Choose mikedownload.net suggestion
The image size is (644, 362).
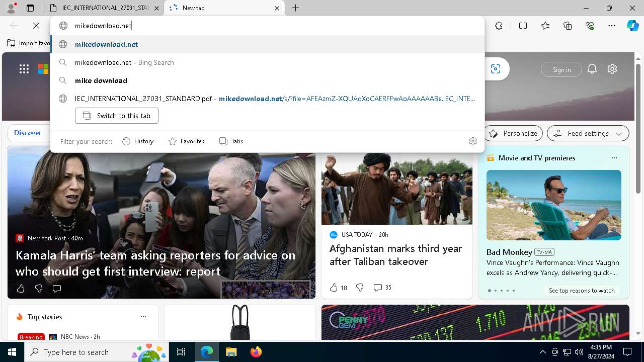click(267, 44)
